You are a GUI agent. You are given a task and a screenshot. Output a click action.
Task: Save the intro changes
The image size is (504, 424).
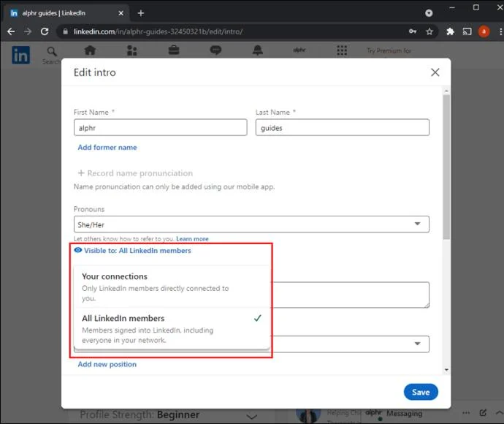pos(421,392)
